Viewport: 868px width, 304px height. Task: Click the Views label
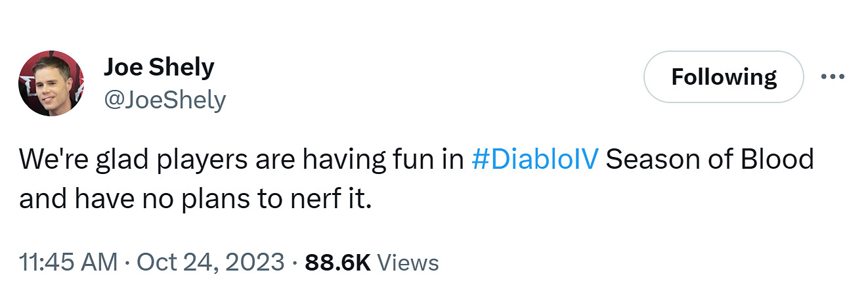click(x=408, y=263)
